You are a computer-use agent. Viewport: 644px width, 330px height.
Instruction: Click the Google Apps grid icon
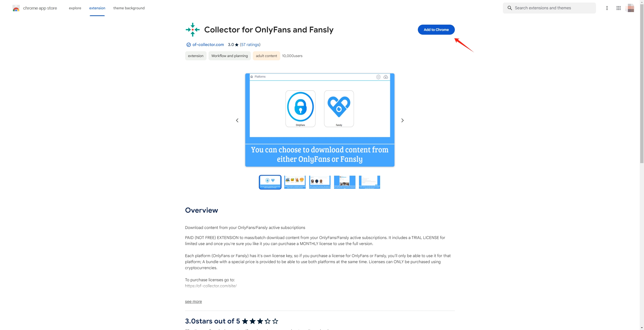618,8
